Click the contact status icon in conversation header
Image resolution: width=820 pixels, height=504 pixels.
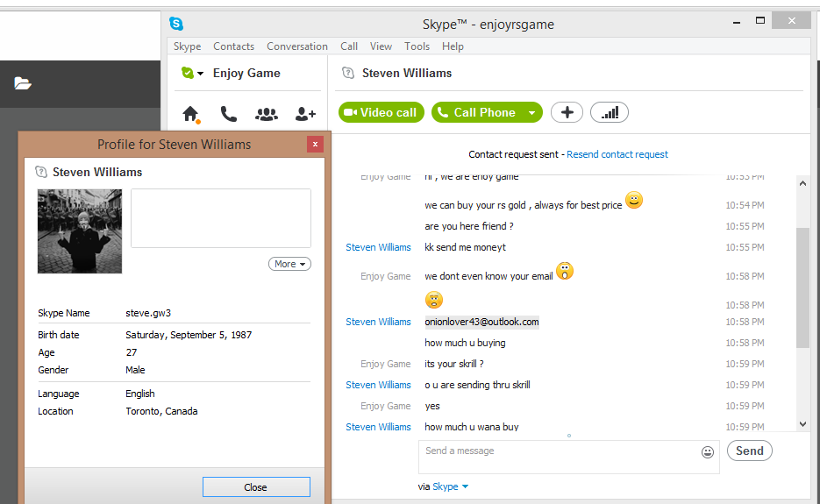tap(348, 73)
